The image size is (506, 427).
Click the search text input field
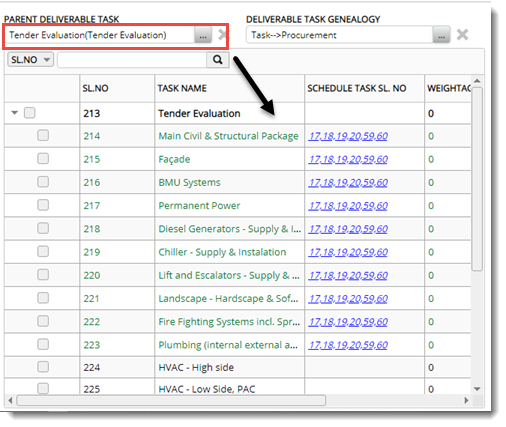tap(132, 60)
